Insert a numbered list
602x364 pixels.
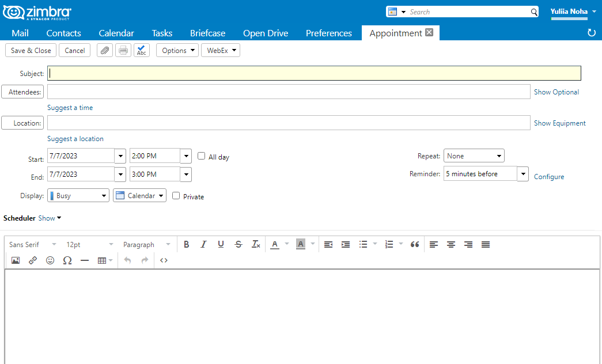pyautogui.click(x=389, y=245)
